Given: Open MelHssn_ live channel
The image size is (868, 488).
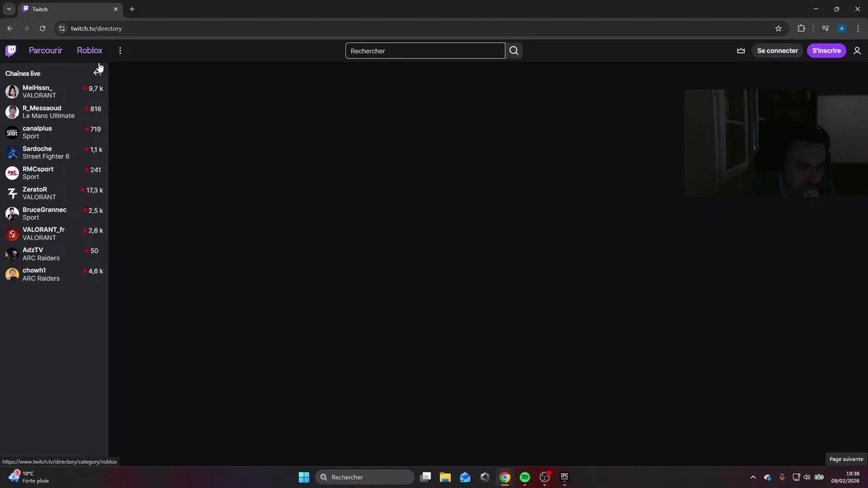Looking at the screenshot, I should point(54,91).
